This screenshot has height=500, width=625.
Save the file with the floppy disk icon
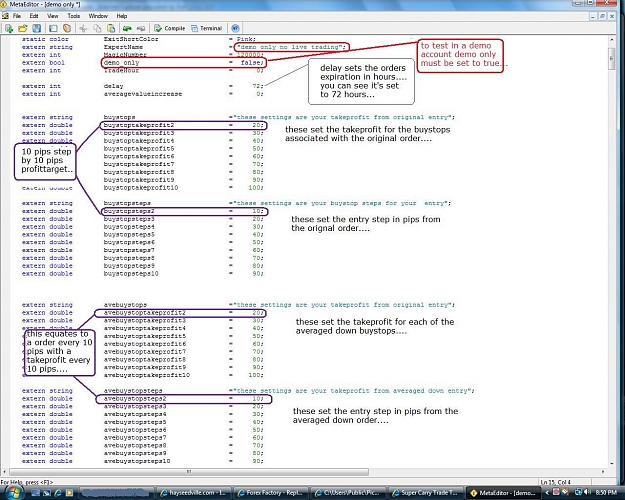tap(37, 28)
